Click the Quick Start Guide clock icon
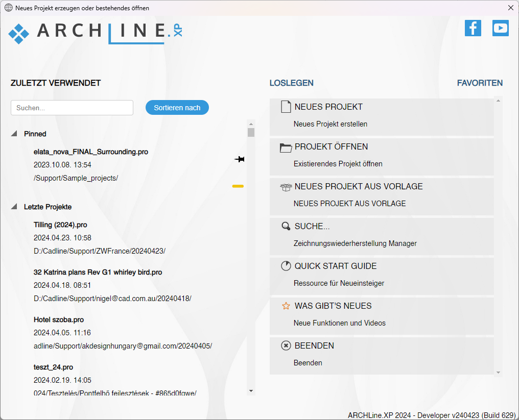The width and height of the screenshot is (519, 420). (286, 266)
